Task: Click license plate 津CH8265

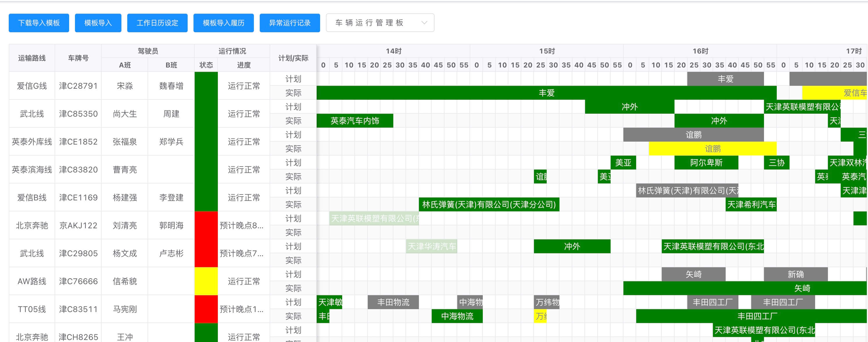Action: pyautogui.click(x=78, y=336)
